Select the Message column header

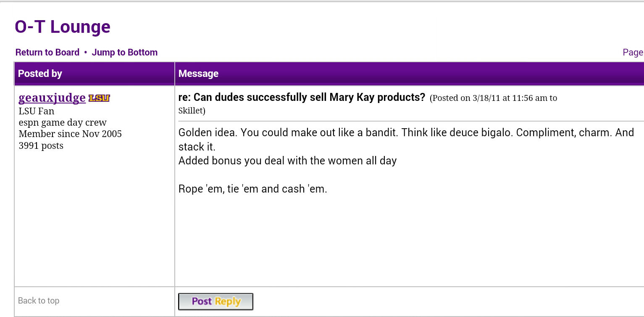coord(410,74)
